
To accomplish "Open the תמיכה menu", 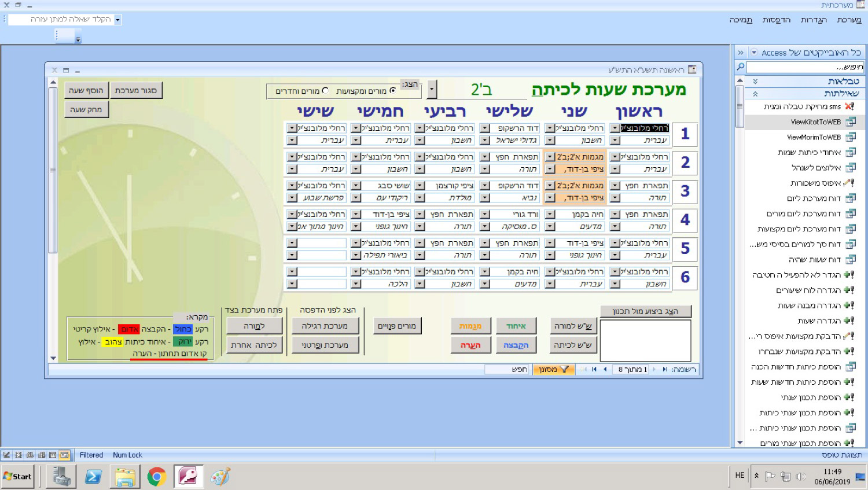I will (741, 20).
